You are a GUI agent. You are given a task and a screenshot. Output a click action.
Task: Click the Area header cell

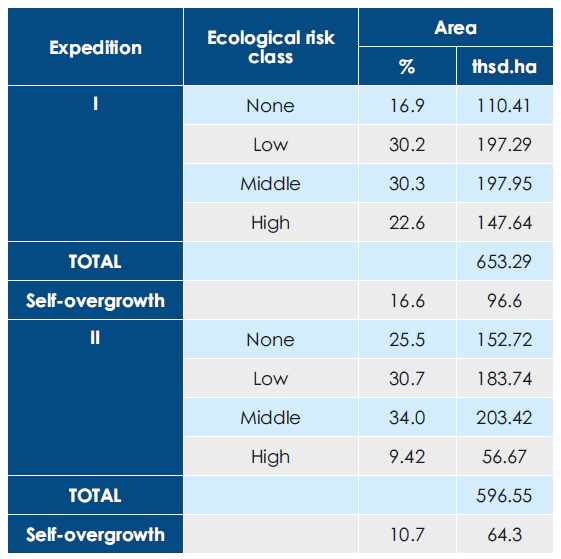point(456,27)
